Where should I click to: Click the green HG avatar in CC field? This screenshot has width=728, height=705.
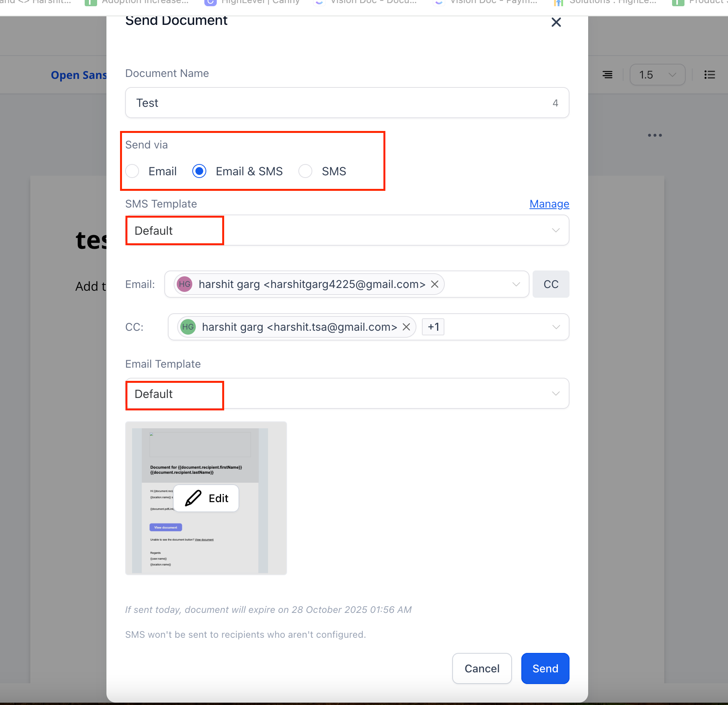click(188, 327)
